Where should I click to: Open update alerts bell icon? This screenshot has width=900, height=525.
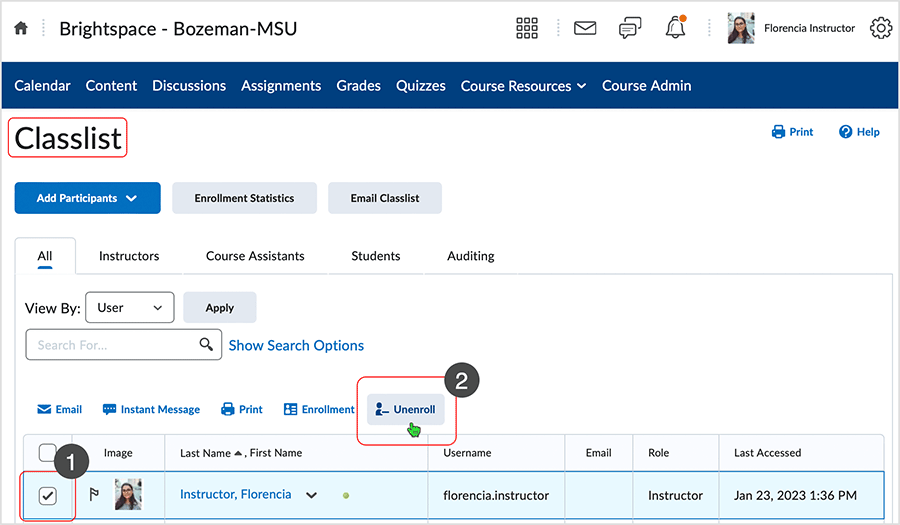(676, 27)
